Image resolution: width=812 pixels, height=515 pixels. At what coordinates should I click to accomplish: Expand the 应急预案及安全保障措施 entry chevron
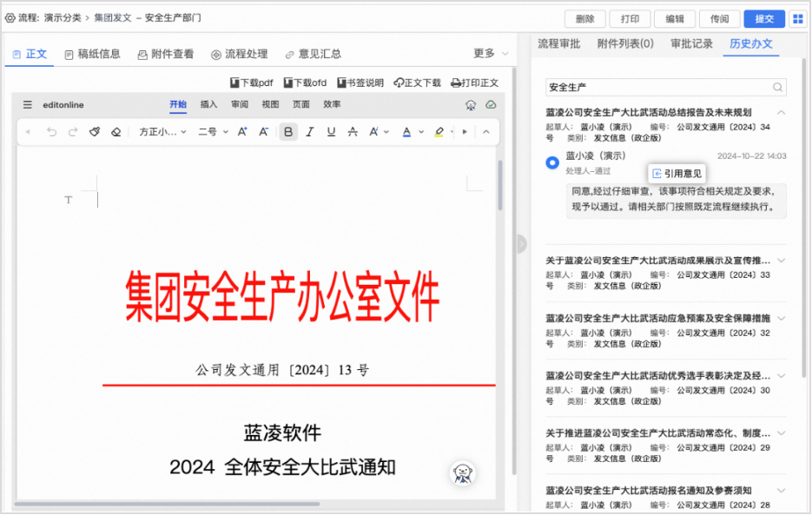[x=781, y=319]
